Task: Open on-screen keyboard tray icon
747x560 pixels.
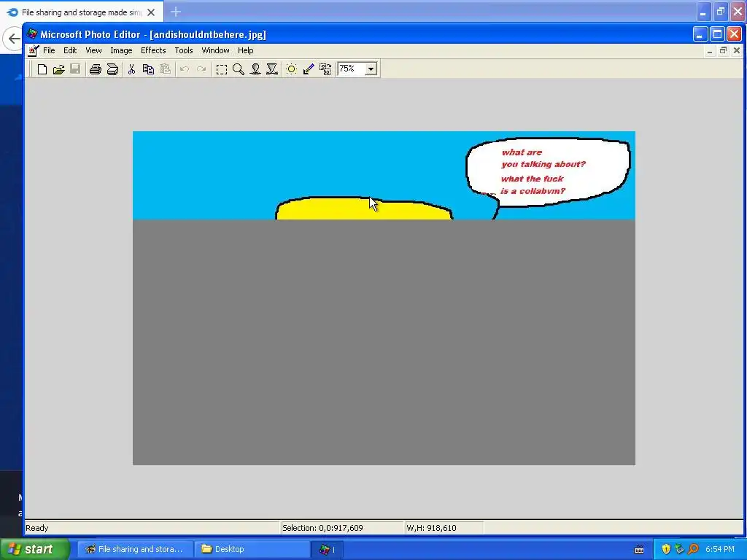Action: pos(639,550)
